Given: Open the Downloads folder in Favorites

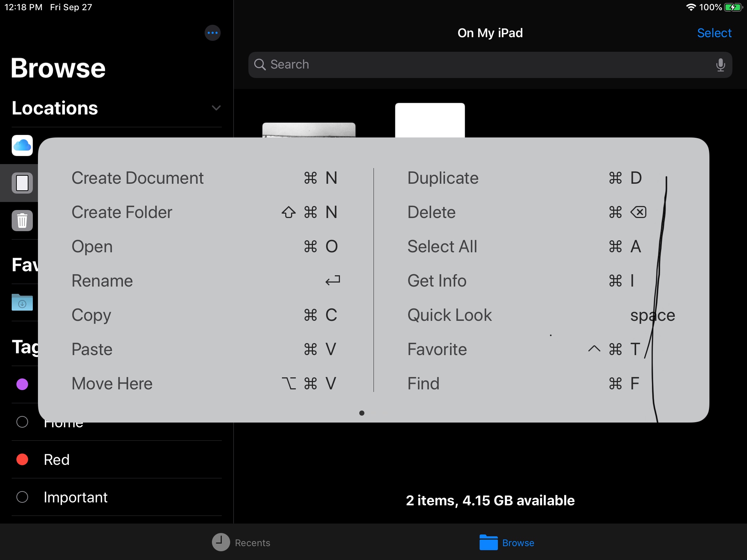Looking at the screenshot, I should [x=22, y=303].
